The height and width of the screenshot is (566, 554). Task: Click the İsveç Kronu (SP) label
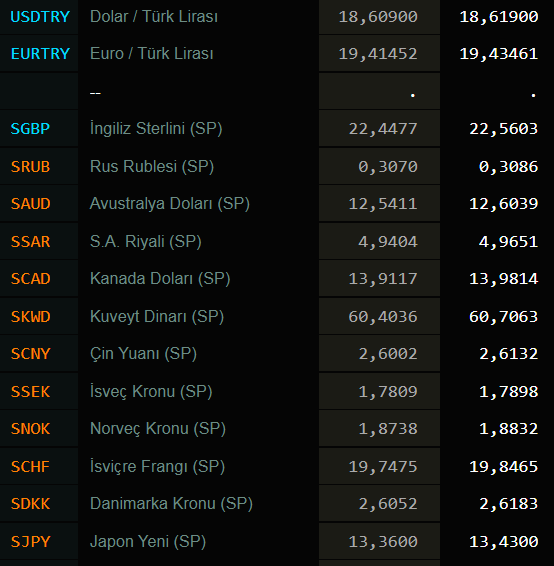click(x=151, y=391)
